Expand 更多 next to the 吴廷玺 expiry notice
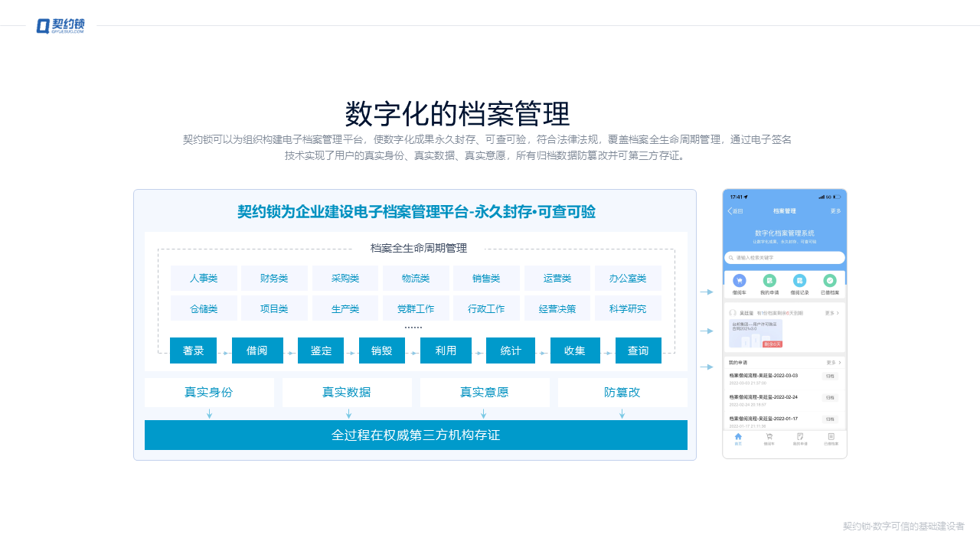 [x=832, y=313]
